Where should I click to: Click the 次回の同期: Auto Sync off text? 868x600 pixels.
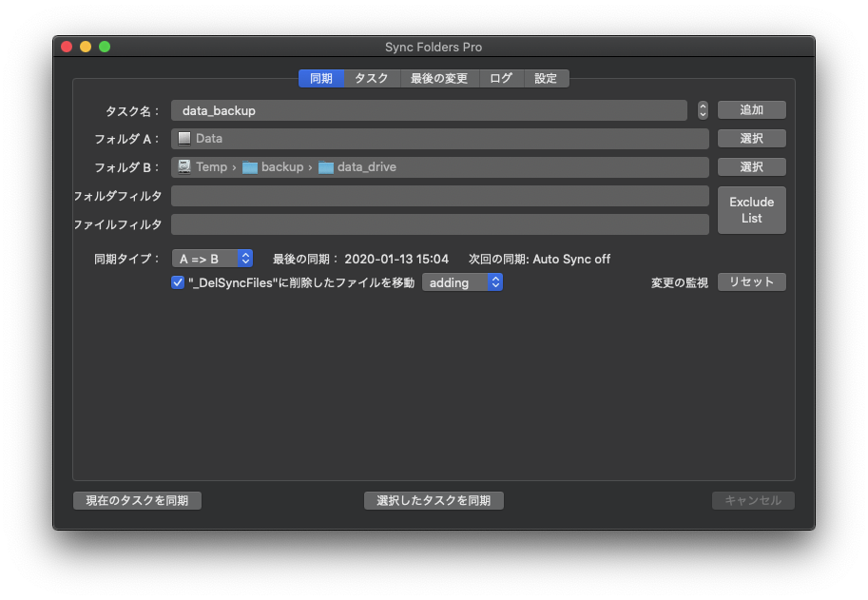[x=539, y=259]
